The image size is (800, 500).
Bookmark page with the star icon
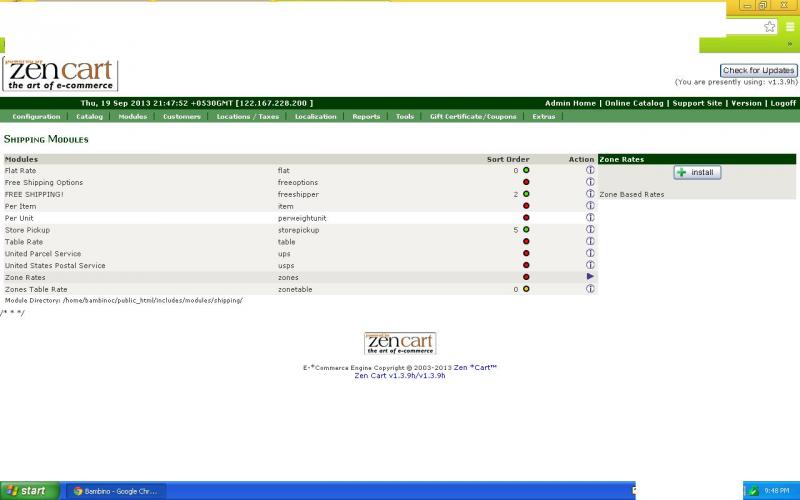(769, 27)
